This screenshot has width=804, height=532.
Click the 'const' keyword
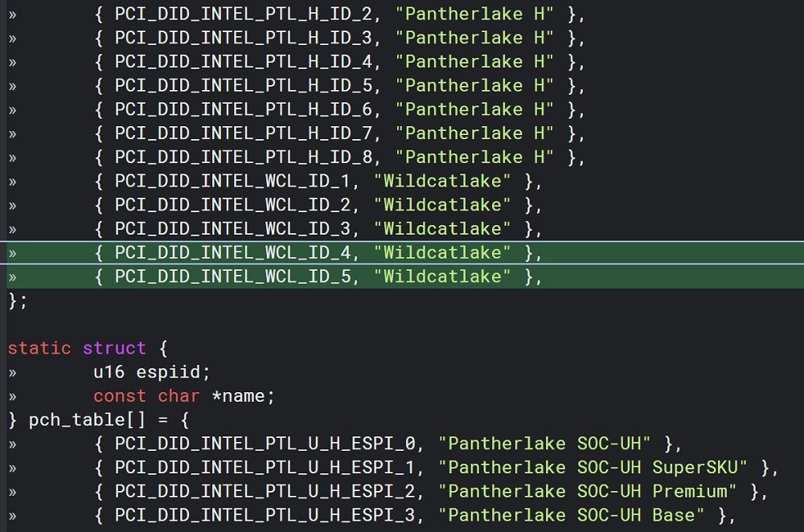pos(120,396)
